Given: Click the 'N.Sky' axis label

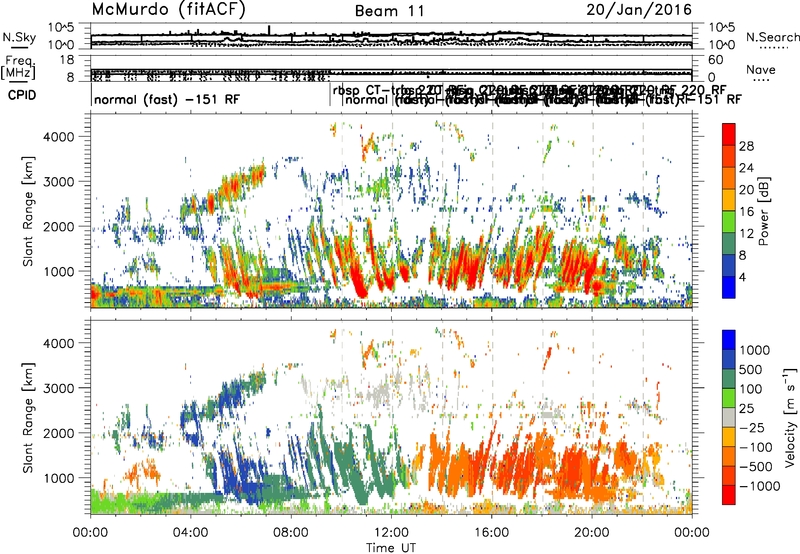Looking at the screenshot, I should [x=19, y=37].
